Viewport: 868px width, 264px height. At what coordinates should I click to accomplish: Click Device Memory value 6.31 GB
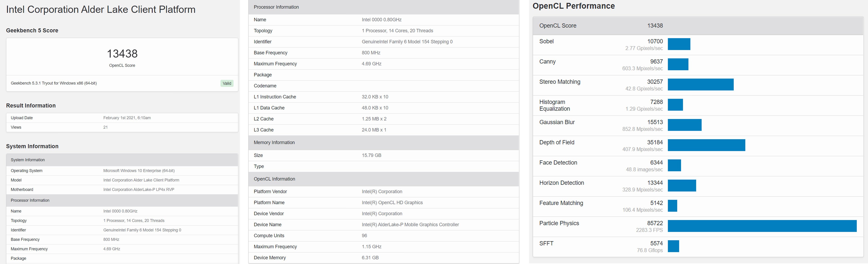[370, 258]
